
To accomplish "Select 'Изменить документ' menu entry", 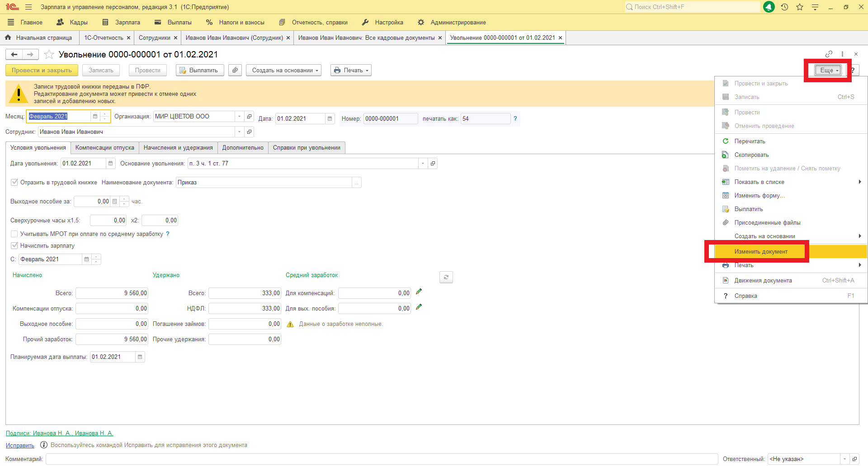I will click(x=761, y=252).
